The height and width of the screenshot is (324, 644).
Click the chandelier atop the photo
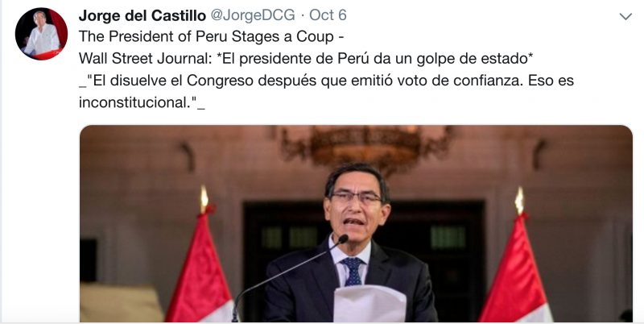[x=365, y=147]
